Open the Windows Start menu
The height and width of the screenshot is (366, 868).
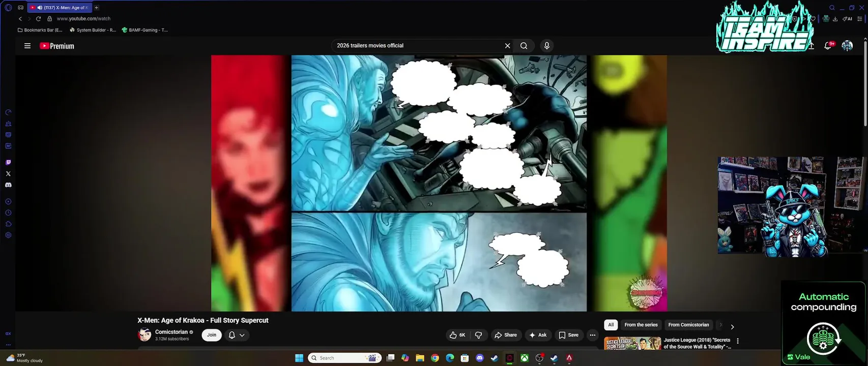coord(299,358)
